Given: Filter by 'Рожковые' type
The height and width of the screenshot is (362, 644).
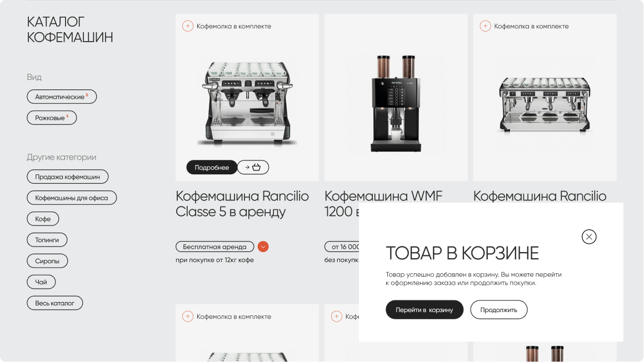Looking at the screenshot, I should (52, 118).
